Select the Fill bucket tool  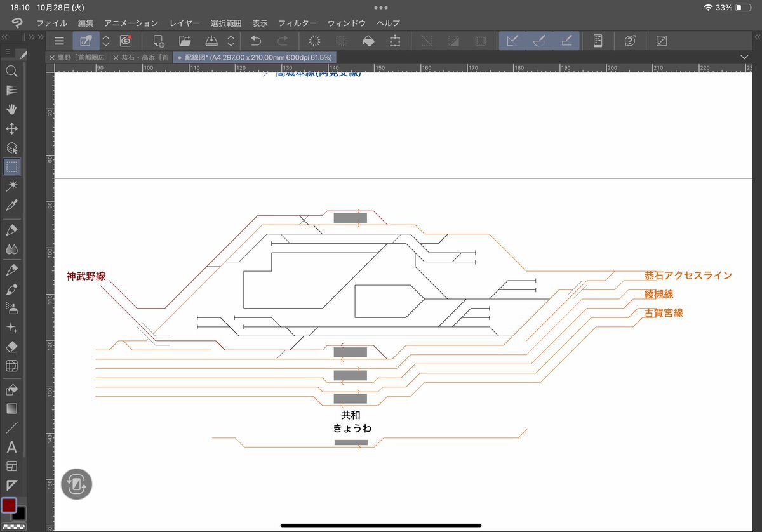[11, 389]
